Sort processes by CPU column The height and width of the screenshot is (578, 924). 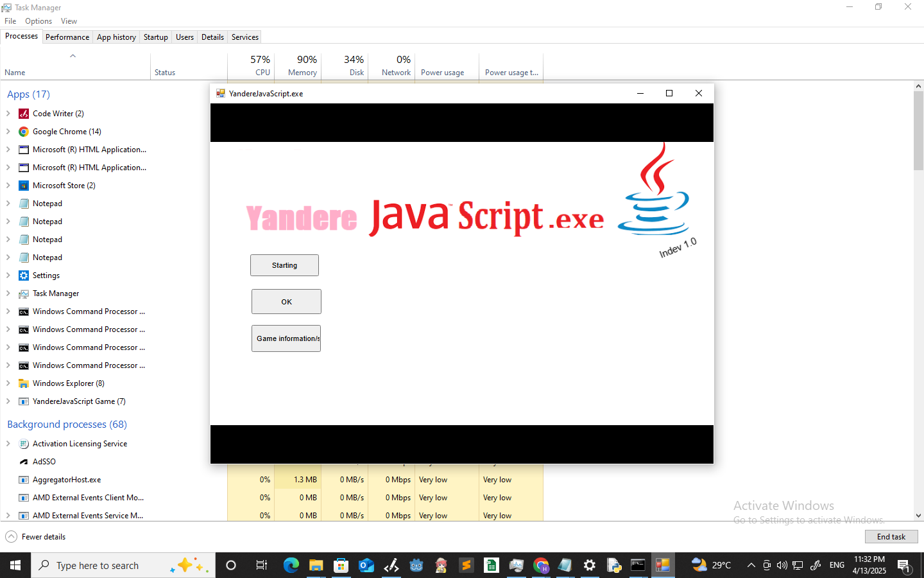[251, 66]
